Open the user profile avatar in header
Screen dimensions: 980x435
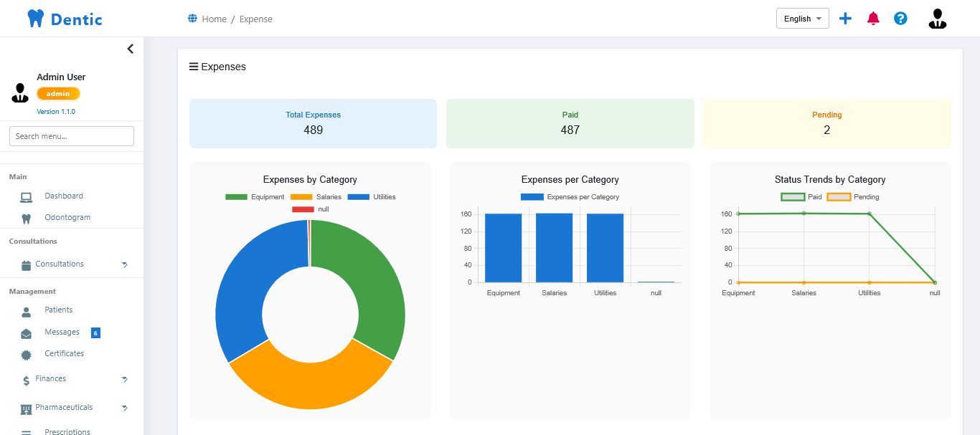coord(937,19)
